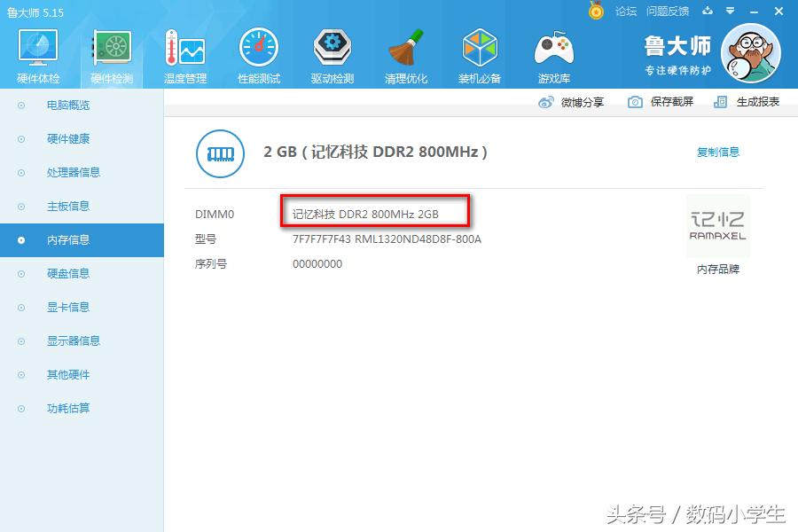Click the 保存截屏 camera screenshot icon
Image resolution: width=798 pixels, height=532 pixels.
click(635, 102)
